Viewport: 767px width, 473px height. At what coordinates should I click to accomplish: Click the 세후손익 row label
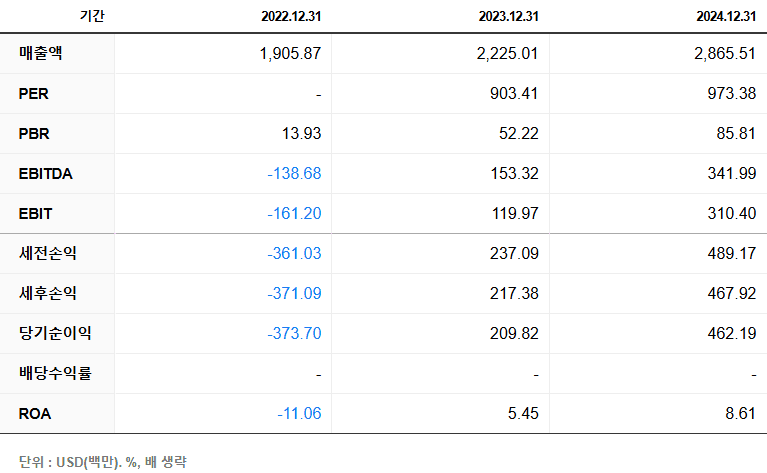48,293
